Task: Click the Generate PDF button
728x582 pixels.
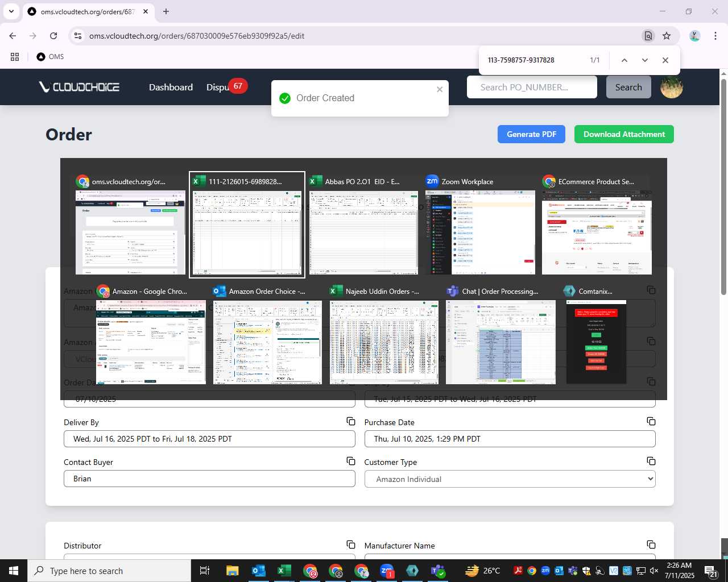Action: point(531,134)
